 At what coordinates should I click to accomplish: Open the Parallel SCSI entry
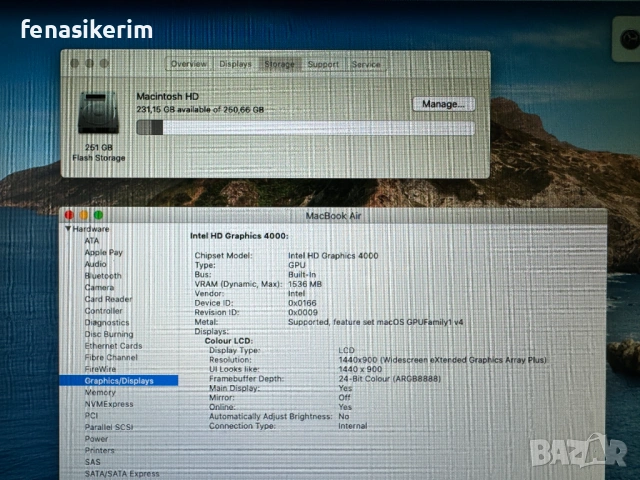click(x=109, y=427)
